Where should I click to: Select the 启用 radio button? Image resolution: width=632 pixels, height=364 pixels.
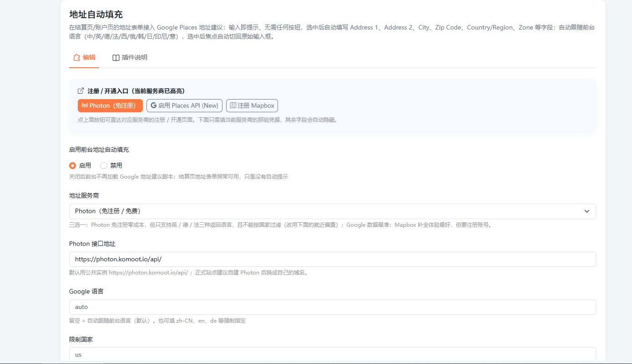(73, 165)
